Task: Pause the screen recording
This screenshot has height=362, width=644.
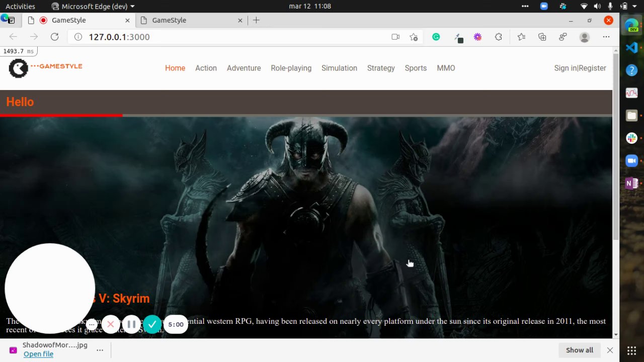Action: pos(131,324)
